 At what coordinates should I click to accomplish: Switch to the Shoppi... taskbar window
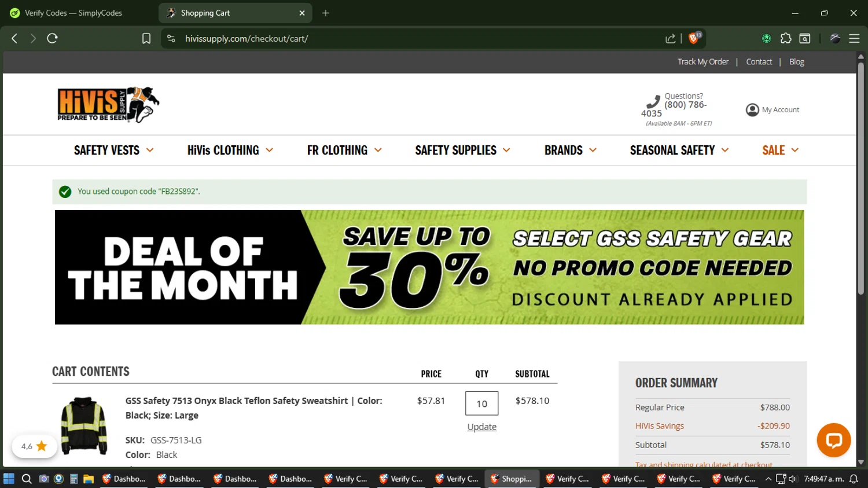tap(512, 479)
